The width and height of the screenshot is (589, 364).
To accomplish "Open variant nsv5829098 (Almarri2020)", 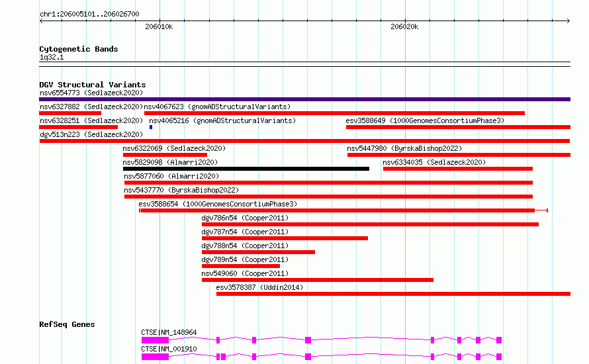I will [x=170, y=162].
